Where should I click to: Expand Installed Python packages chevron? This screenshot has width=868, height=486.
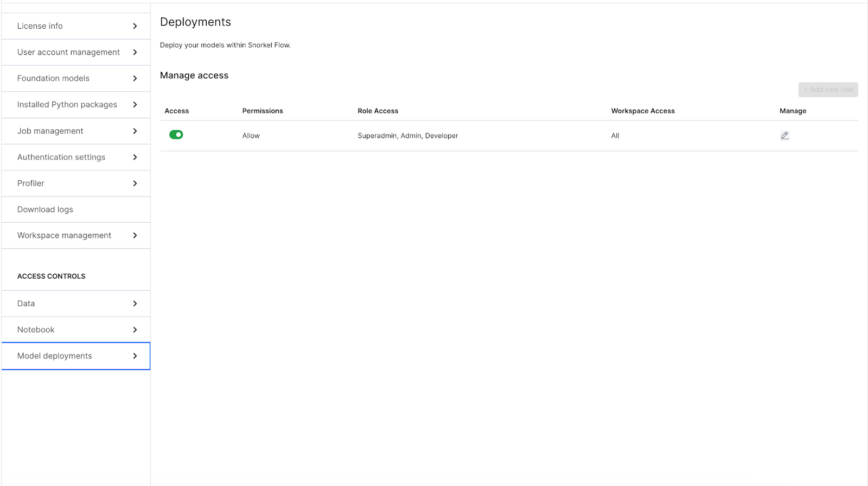(x=135, y=104)
